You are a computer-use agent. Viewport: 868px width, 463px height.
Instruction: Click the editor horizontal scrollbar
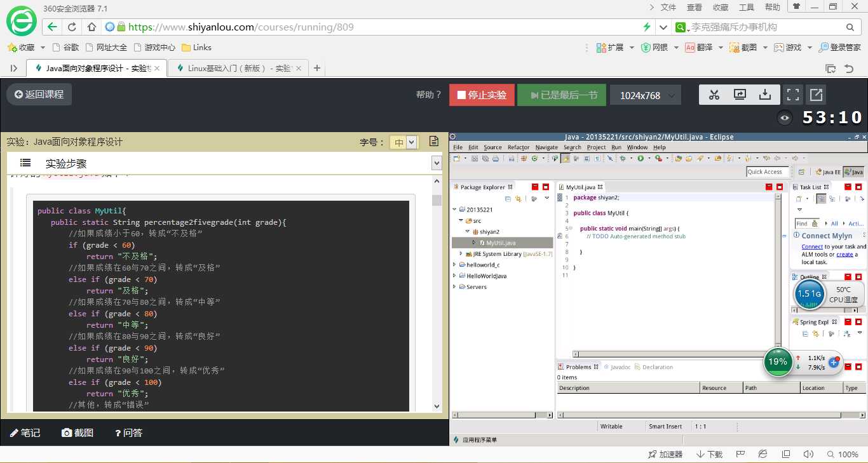click(674, 354)
